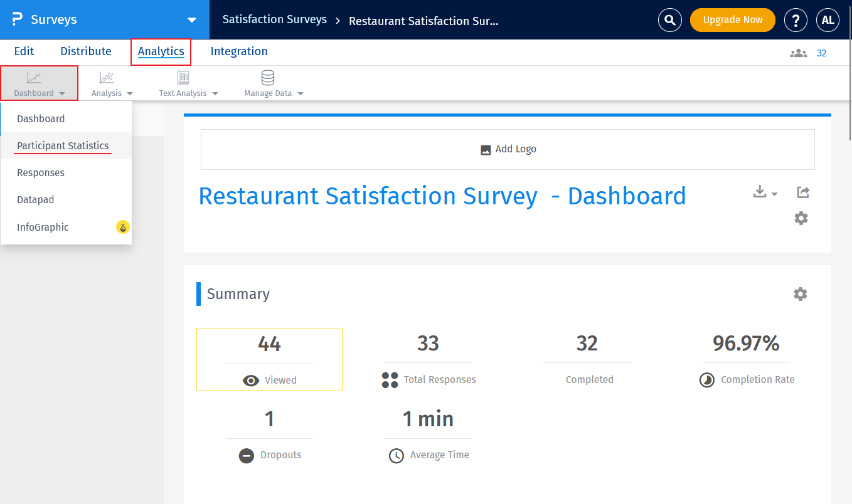Open the Summary section settings gear
This screenshot has height=504, width=852.
pos(800,294)
